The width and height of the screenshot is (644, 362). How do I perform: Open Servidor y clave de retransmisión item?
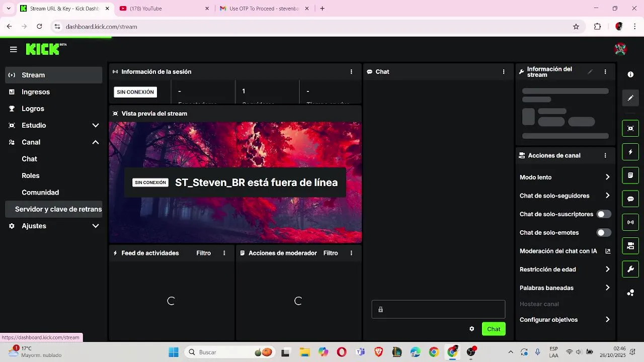pyautogui.click(x=54, y=209)
